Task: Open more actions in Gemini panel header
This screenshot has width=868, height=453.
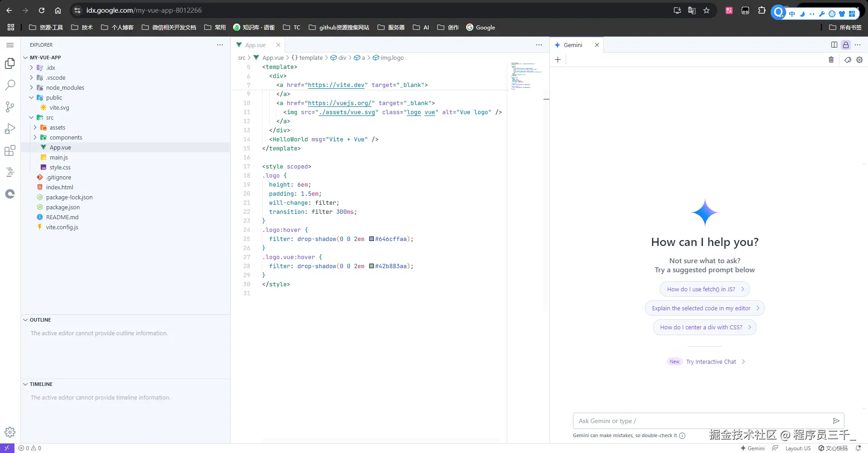Action: (858, 45)
